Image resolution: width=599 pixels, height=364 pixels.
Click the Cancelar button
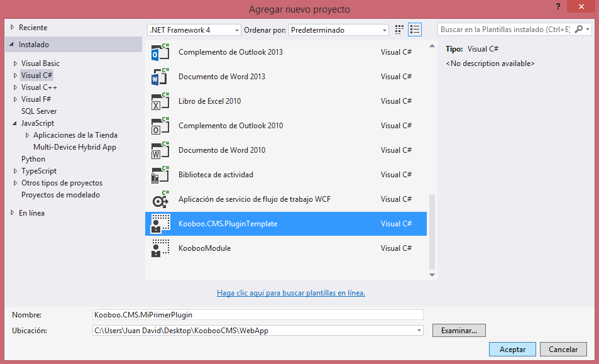click(563, 349)
